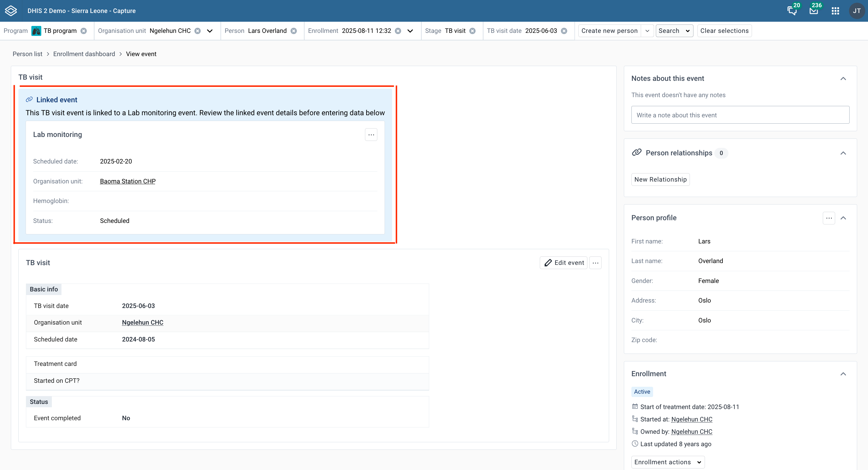Open the Search dropdown

(x=674, y=31)
